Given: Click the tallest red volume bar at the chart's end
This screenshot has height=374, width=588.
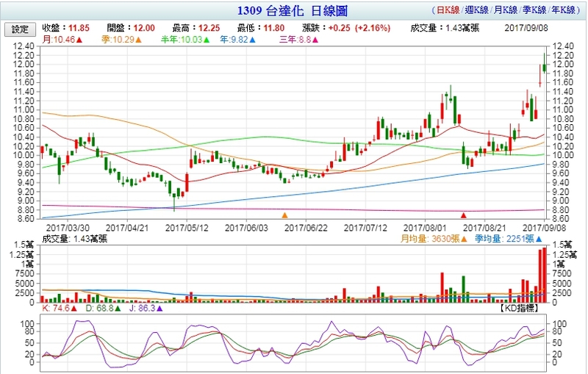Looking at the screenshot, I should (545, 275).
